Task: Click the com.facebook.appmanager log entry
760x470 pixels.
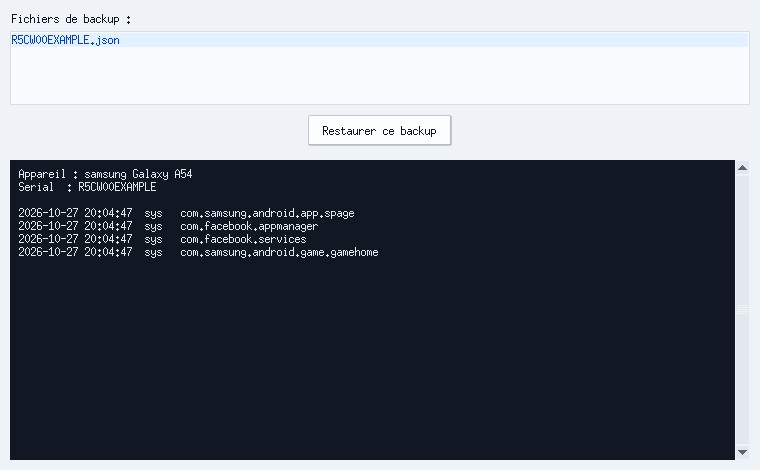Action: click(x=168, y=226)
